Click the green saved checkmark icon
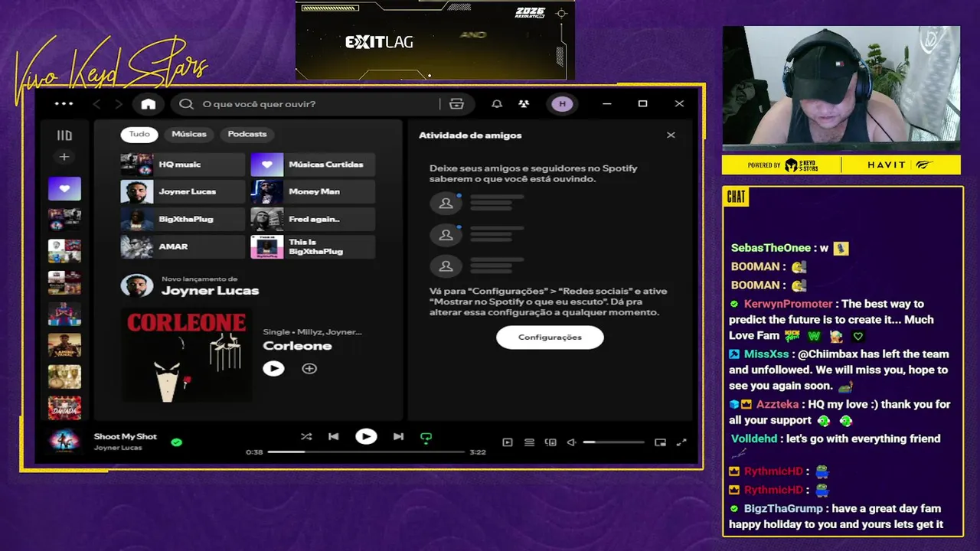Viewport: 980px width, 551px height. pos(177,442)
